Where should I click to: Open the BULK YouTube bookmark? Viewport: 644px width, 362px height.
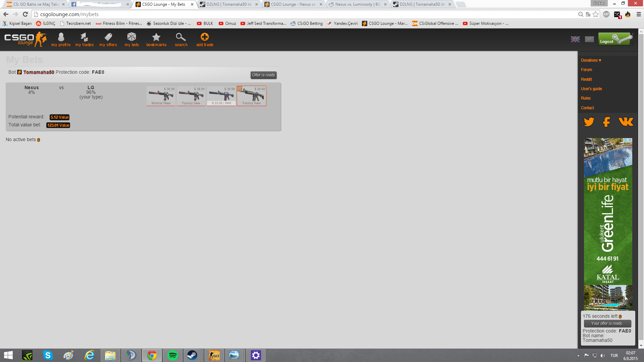(x=205, y=23)
